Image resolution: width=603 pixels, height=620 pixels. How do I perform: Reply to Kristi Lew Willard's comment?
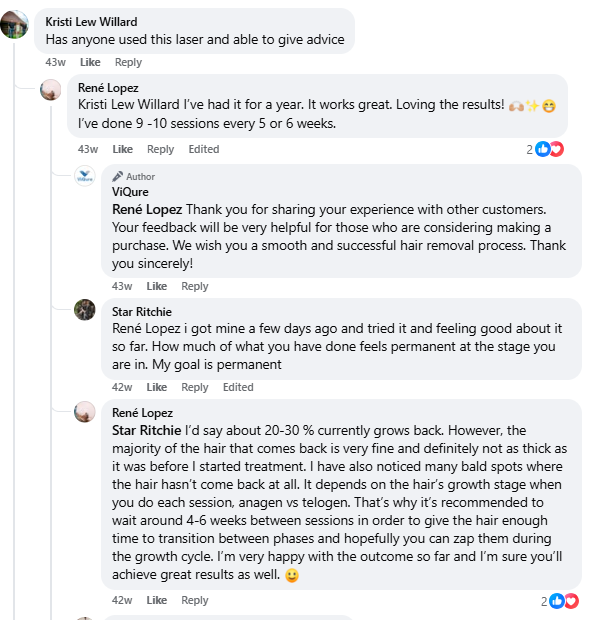pyautogui.click(x=128, y=62)
